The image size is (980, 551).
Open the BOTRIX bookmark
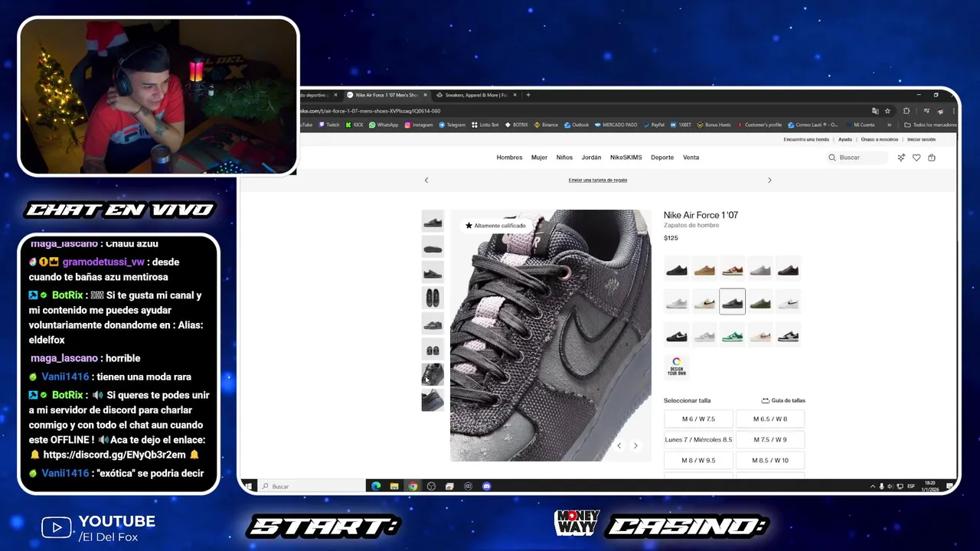click(x=517, y=125)
